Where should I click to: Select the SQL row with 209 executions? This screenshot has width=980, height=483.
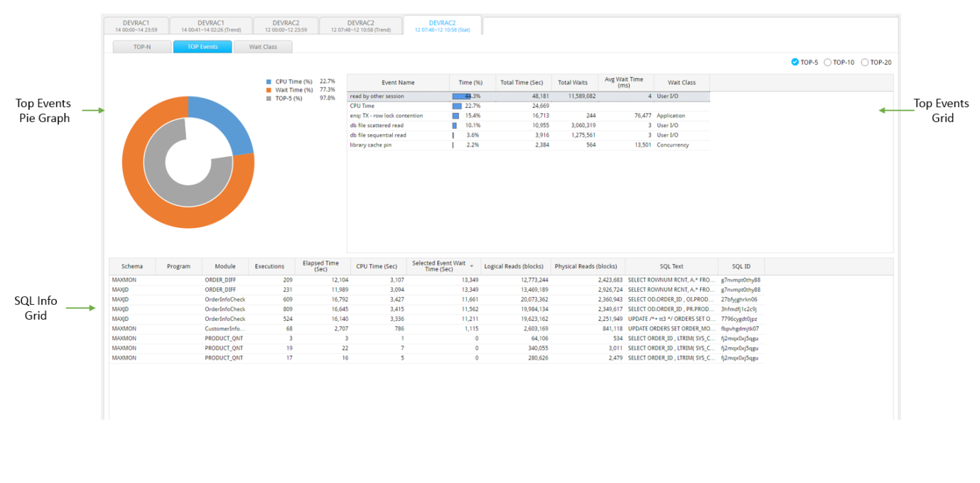(x=436, y=280)
